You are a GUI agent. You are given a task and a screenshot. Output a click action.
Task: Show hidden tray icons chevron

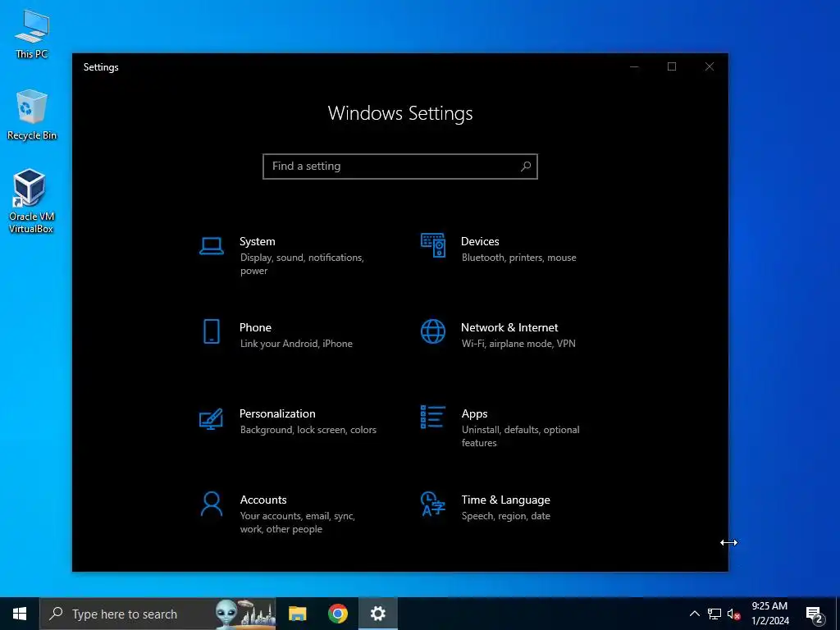[x=694, y=614]
